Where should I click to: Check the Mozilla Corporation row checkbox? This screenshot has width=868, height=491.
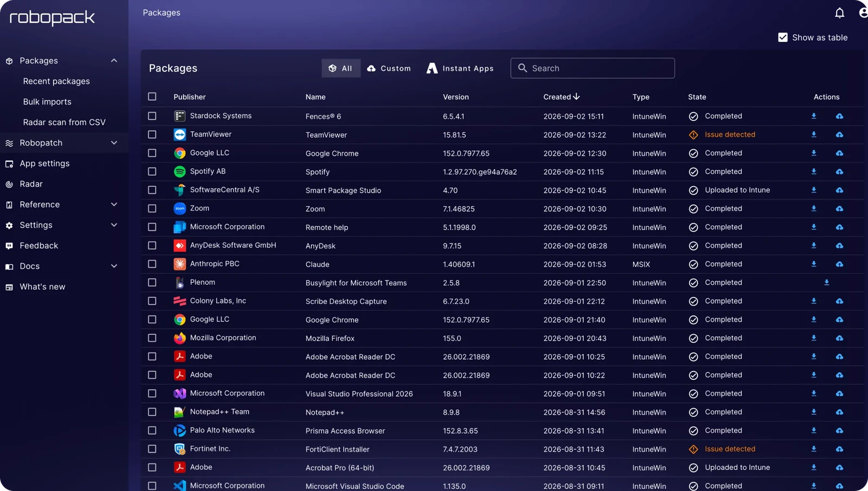click(x=152, y=338)
